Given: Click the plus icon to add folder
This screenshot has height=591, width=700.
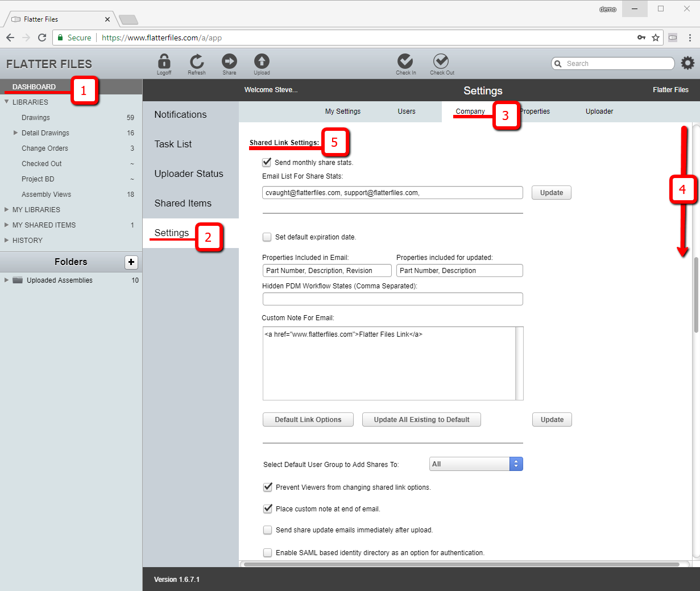Looking at the screenshot, I should pos(131,262).
